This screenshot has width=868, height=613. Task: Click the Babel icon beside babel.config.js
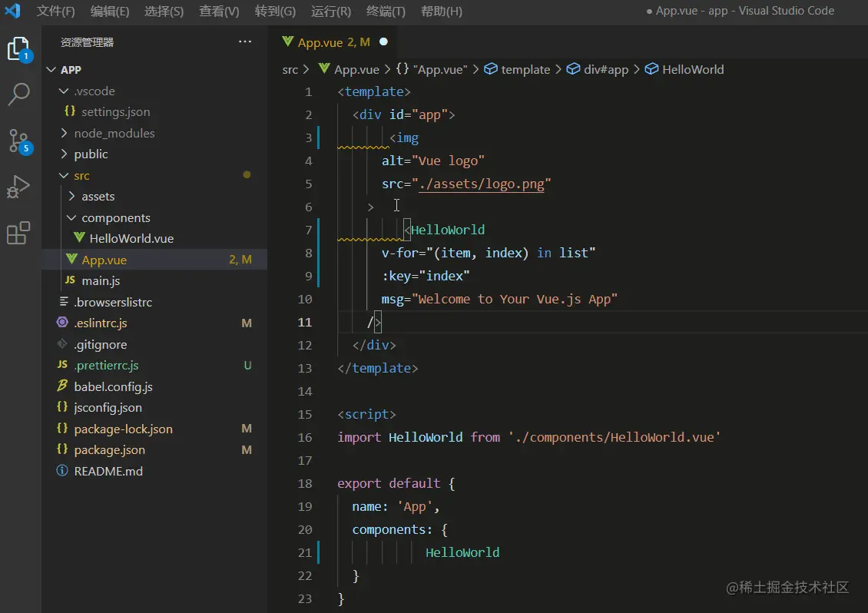coord(62,386)
